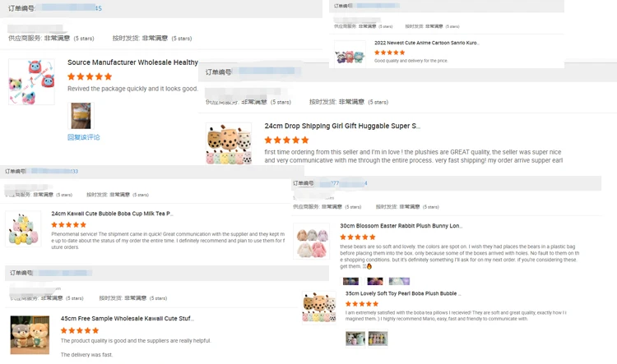The width and height of the screenshot is (617, 364).
Task: Open the 30cm Blossom Easter Rabbit Plush title
Action: coord(401,226)
